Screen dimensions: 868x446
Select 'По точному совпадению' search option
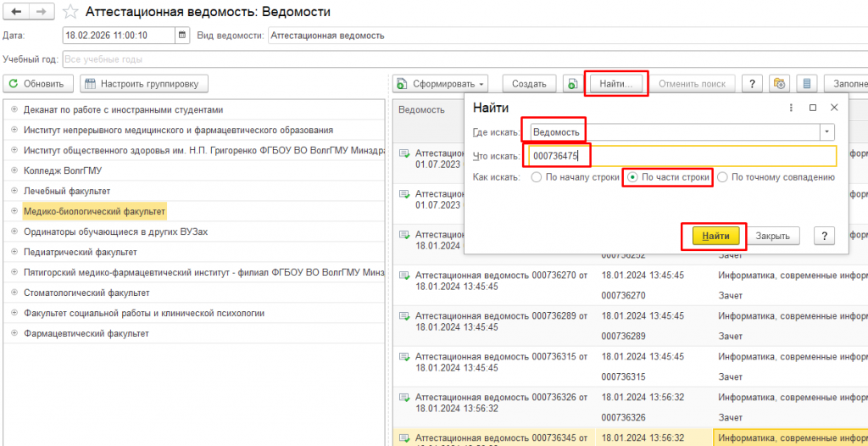[722, 177]
